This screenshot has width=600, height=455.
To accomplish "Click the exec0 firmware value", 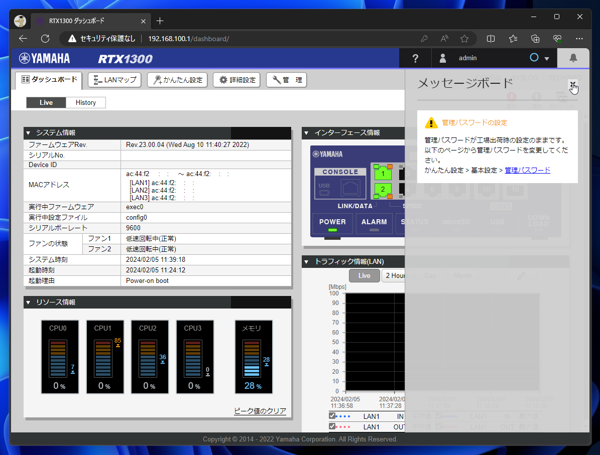I will tap(135, 207).
